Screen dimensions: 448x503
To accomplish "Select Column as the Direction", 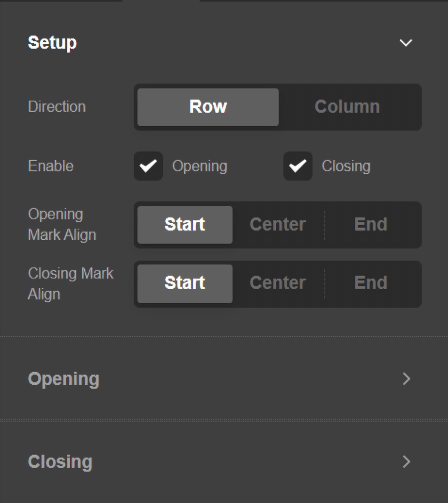I will 347,106.
